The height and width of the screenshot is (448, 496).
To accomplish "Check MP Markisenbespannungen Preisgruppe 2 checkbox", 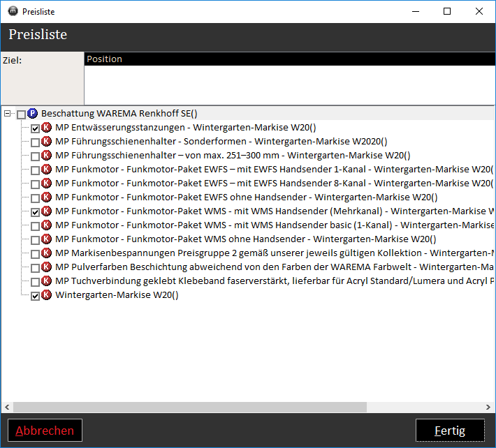I will tap(35, 254).
